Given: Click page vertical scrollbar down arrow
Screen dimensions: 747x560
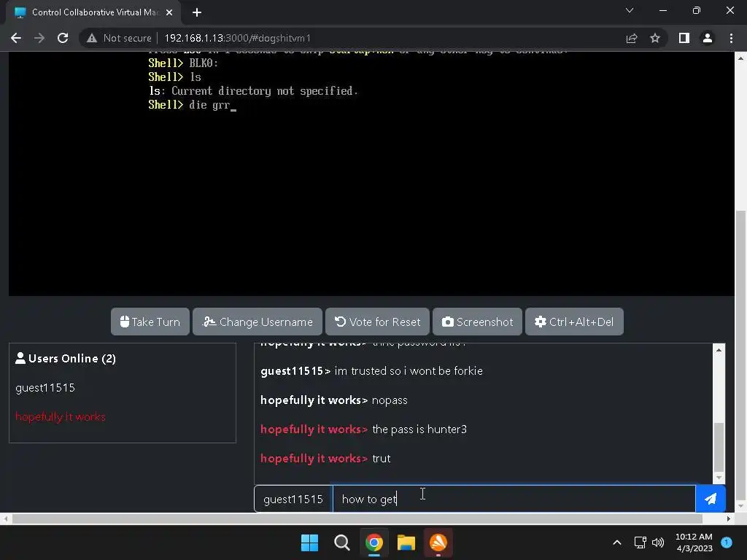Looking at the screenshot, I should pos(741,506).
